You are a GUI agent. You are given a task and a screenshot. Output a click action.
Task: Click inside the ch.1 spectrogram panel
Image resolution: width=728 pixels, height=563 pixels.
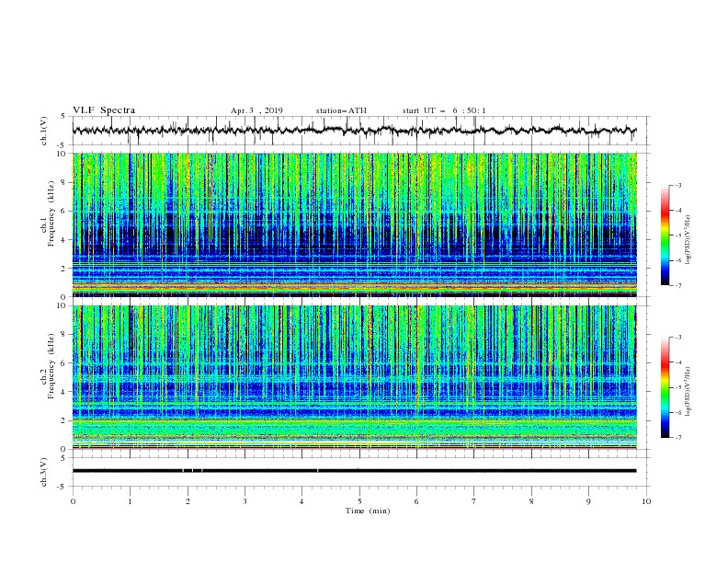click(x=354, y=224)
